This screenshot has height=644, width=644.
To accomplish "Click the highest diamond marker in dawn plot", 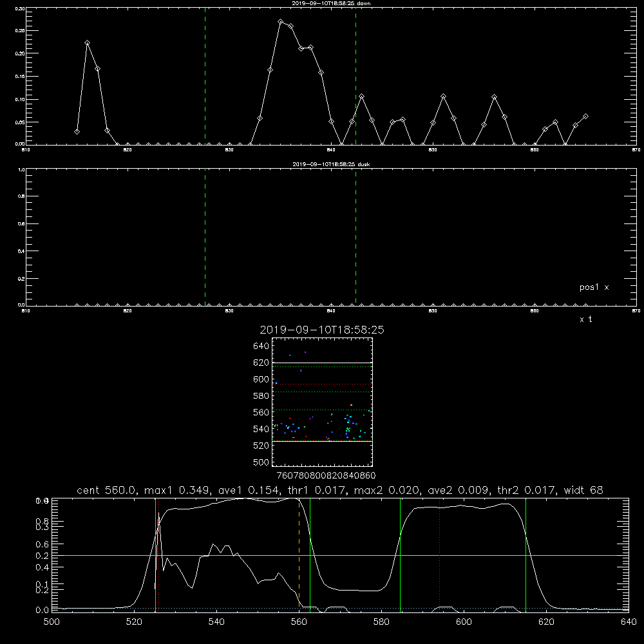I will [281, 22].
